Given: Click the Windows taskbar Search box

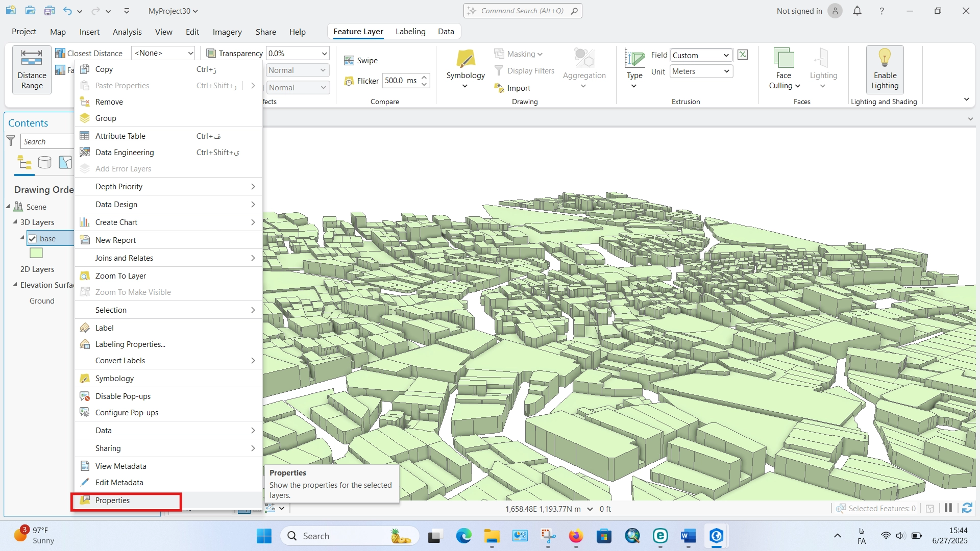Looking at the screenshot, I should pyautogui.click(x=350, y=536).
